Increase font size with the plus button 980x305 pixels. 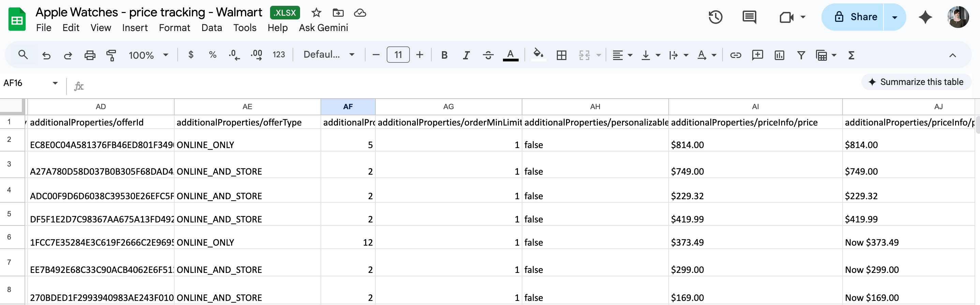pos(420,55)
